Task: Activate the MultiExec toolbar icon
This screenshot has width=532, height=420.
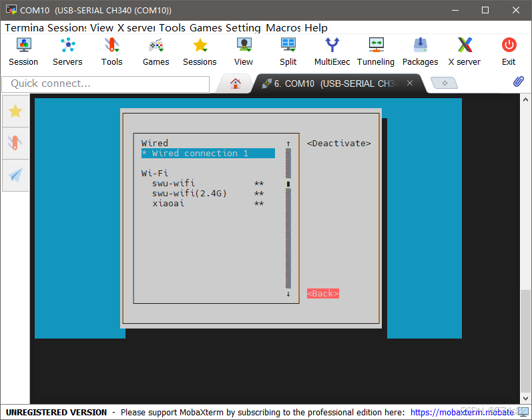Action: click(x=332, y=51)
